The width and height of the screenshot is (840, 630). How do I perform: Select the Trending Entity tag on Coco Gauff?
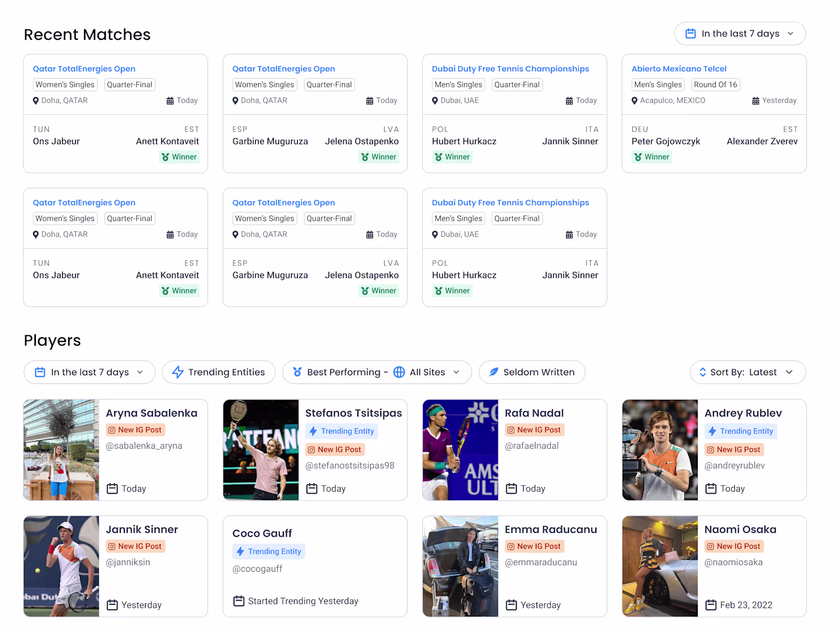coord(269,552)
